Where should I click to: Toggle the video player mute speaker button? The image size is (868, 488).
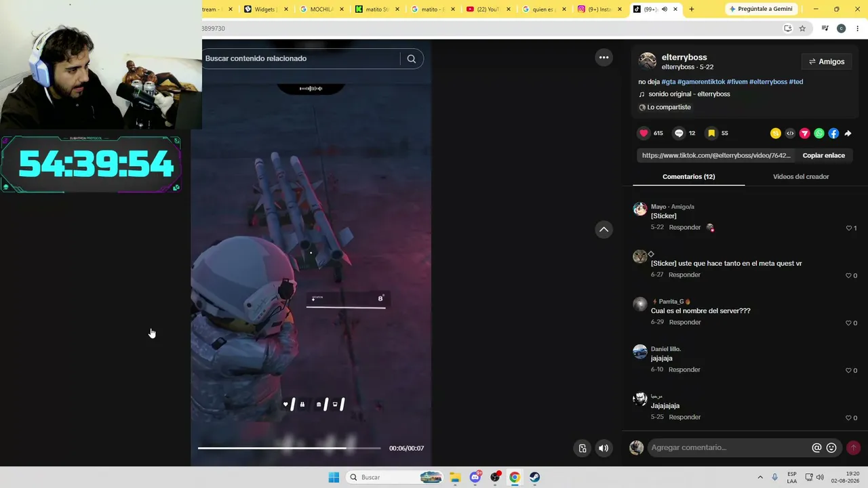click(x=604, y=448)
